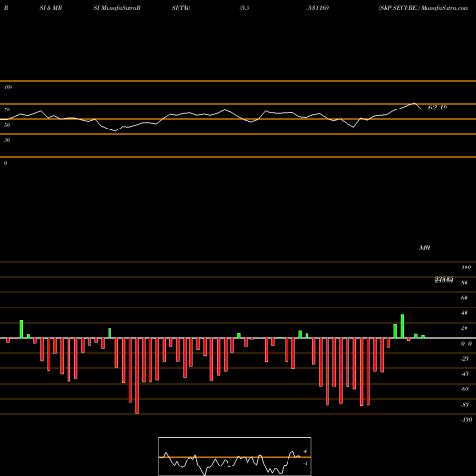Click the MR panel title label
The height and width of the screenshot is (476, 476).
coord(425,248)
